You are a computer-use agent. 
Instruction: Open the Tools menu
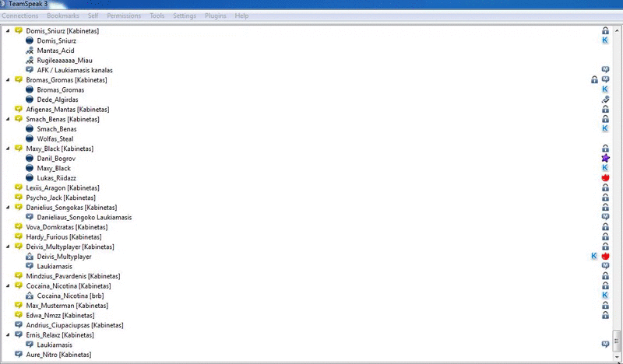[x=157, y=16]
